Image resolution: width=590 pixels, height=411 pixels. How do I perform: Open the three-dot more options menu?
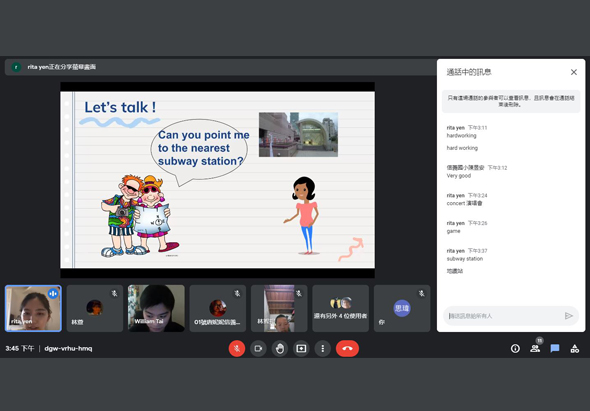322,349
